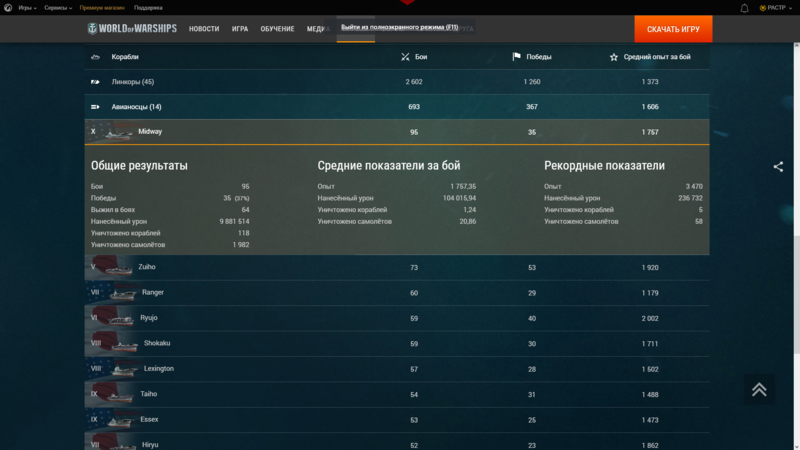Expand the Shokaku ship row
The width and height of the screenshot is (800, 450).
click(x=397, y=343)
